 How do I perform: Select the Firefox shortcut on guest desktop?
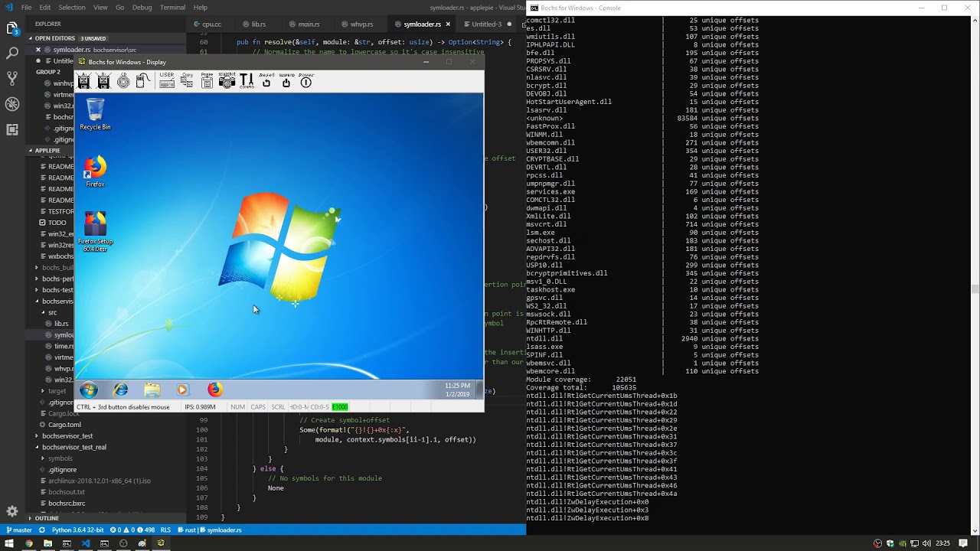[x=95, y=171]
